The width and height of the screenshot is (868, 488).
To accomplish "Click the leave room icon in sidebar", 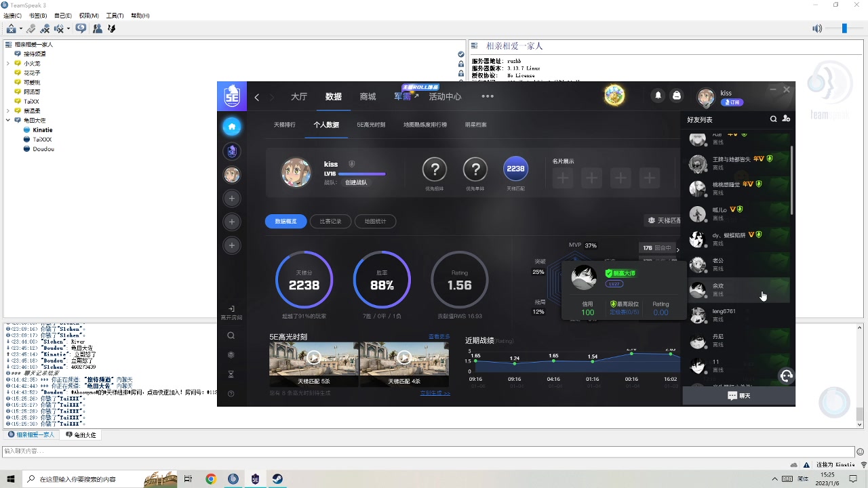I will tap(231, 309).
